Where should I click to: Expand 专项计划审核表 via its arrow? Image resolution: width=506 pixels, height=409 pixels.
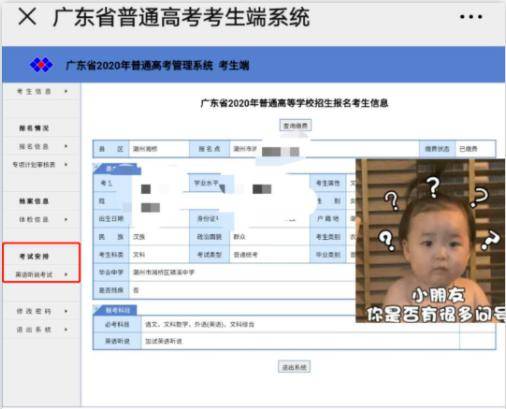pos(66,164)
